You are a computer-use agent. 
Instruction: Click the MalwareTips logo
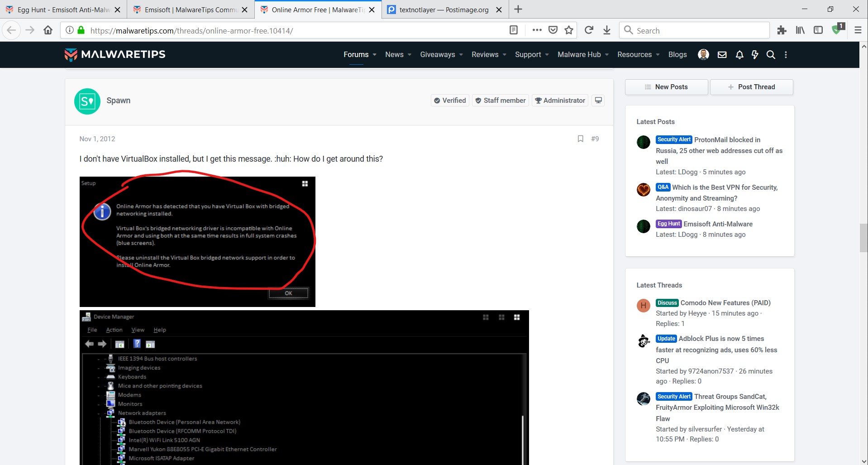pos(115,54)
